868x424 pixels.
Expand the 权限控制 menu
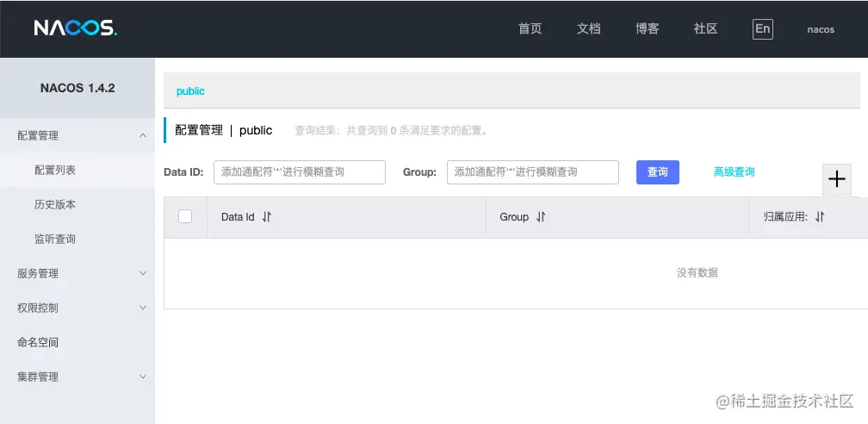point(77,308)
